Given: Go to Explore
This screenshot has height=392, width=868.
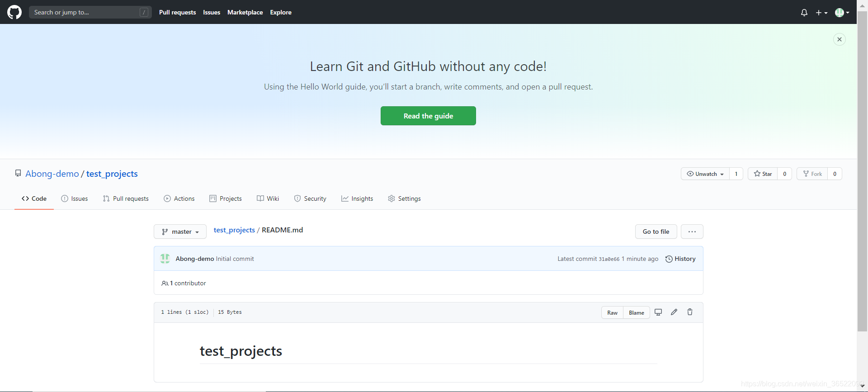Looking at the screenshot, I should pos(281,12).
